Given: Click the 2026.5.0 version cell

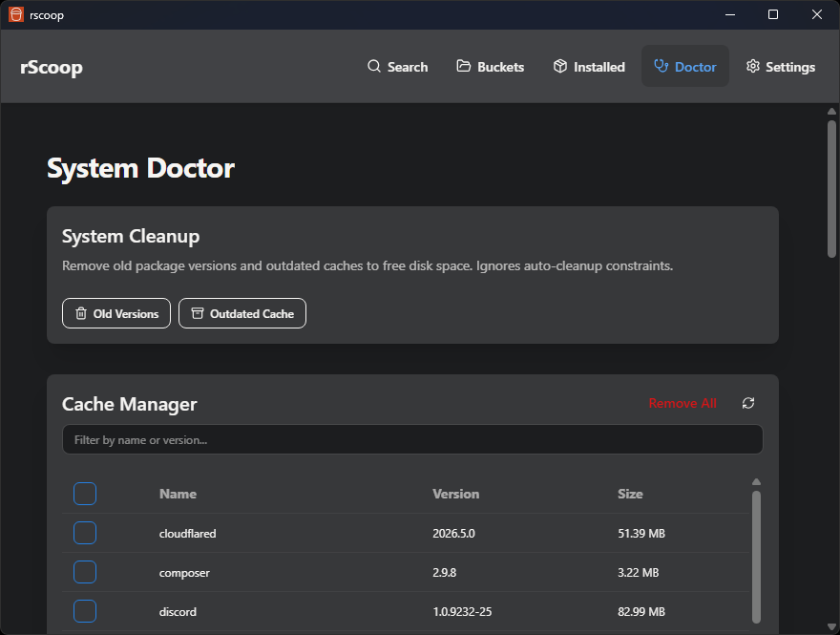Looking at the screenshot, I should 453,534.
